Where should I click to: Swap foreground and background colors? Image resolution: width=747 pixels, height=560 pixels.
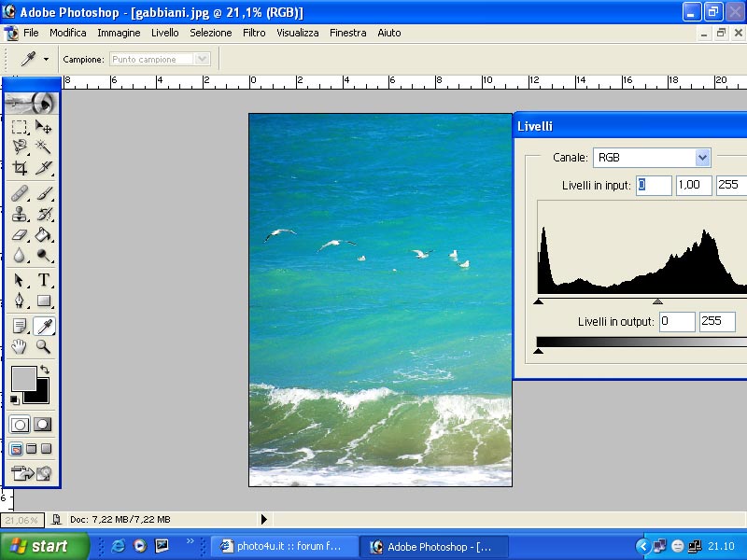pos(44,370)
